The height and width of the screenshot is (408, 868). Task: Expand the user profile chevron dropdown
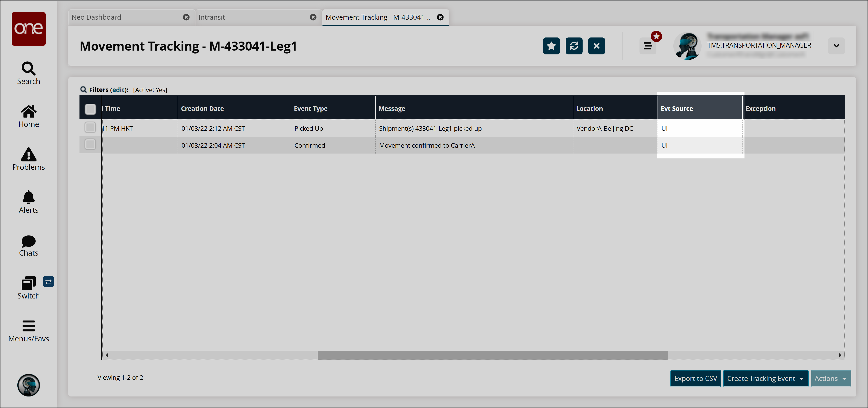[x=836, y=46]
